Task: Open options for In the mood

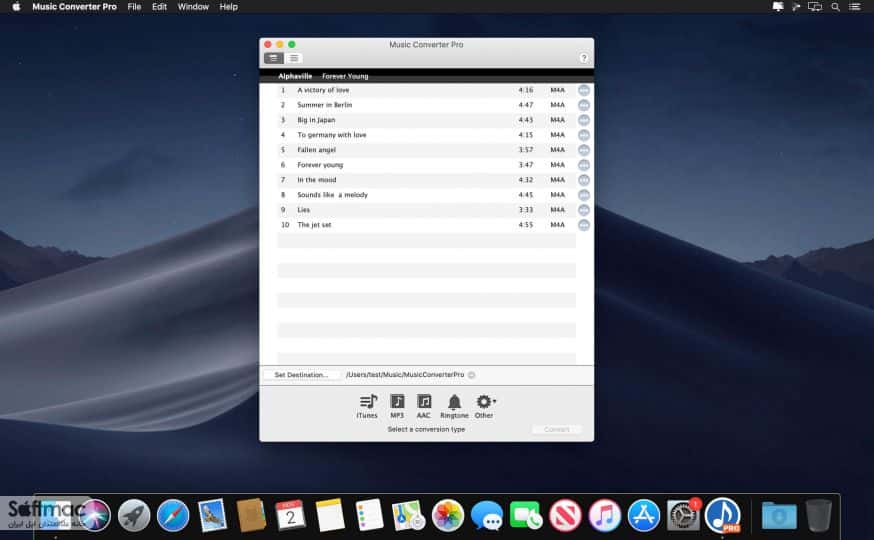Action: coord(584,180)
